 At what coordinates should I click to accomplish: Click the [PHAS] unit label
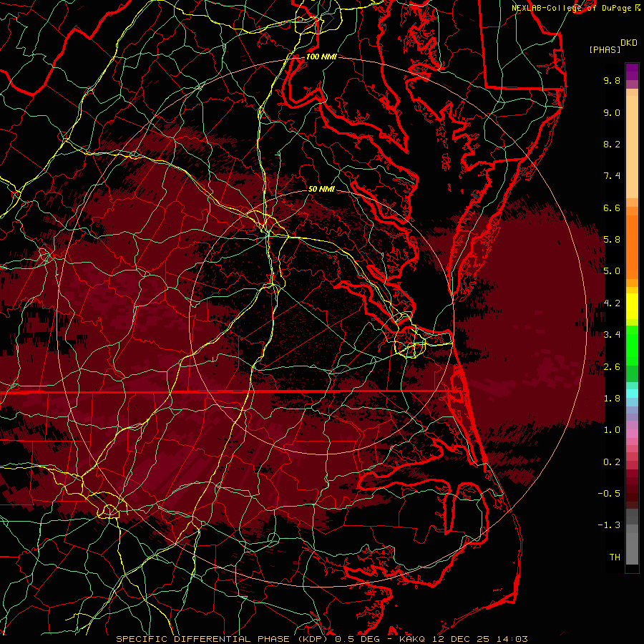[x=605, y=50]
